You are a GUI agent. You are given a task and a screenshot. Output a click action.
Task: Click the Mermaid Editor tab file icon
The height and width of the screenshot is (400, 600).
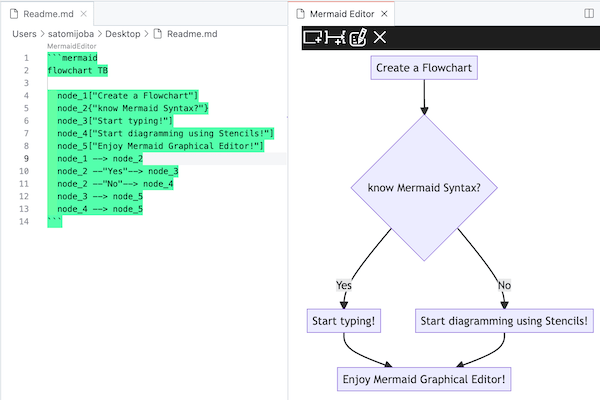300,14
